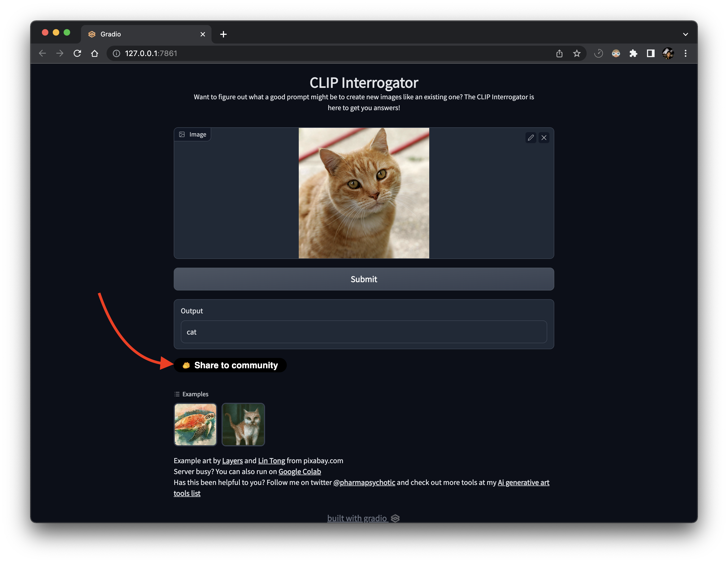Open the Layers pixabay link

[232, 461]
